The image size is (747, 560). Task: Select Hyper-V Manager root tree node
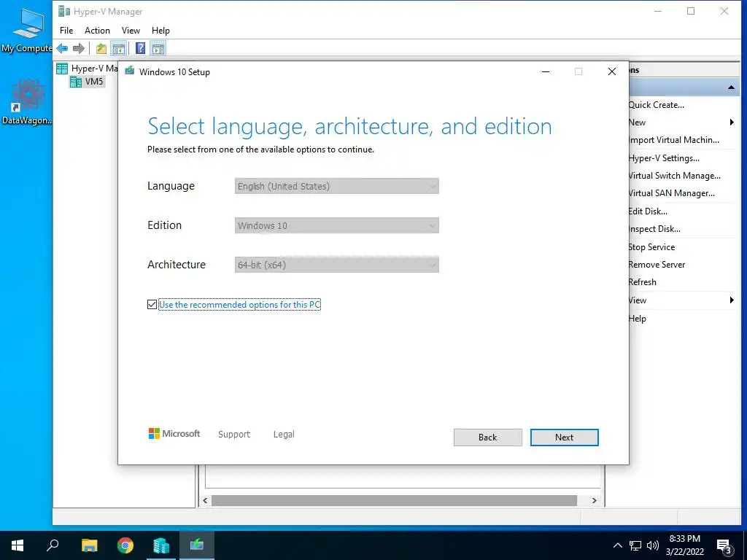click(88, 68)
